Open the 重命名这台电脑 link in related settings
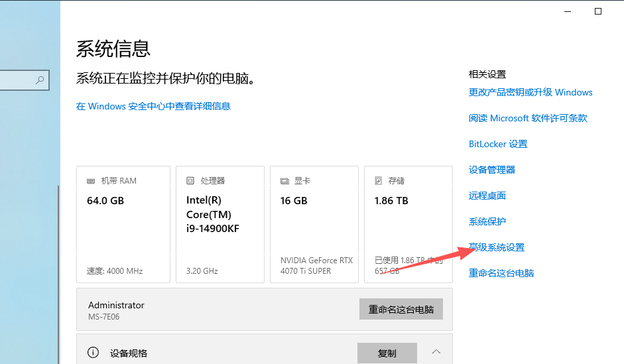Screen dimensions: 624x364 coord(501,273)
